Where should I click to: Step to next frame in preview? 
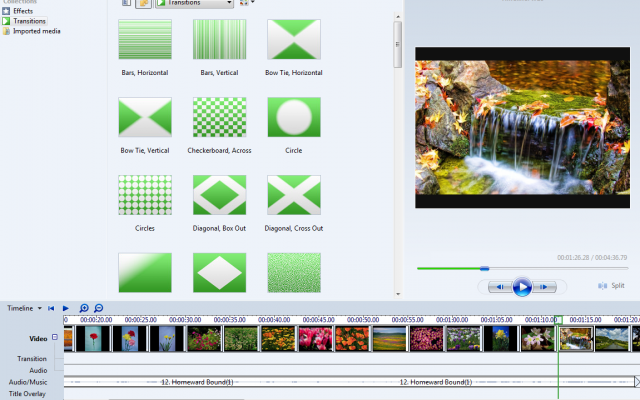point(544,287)
